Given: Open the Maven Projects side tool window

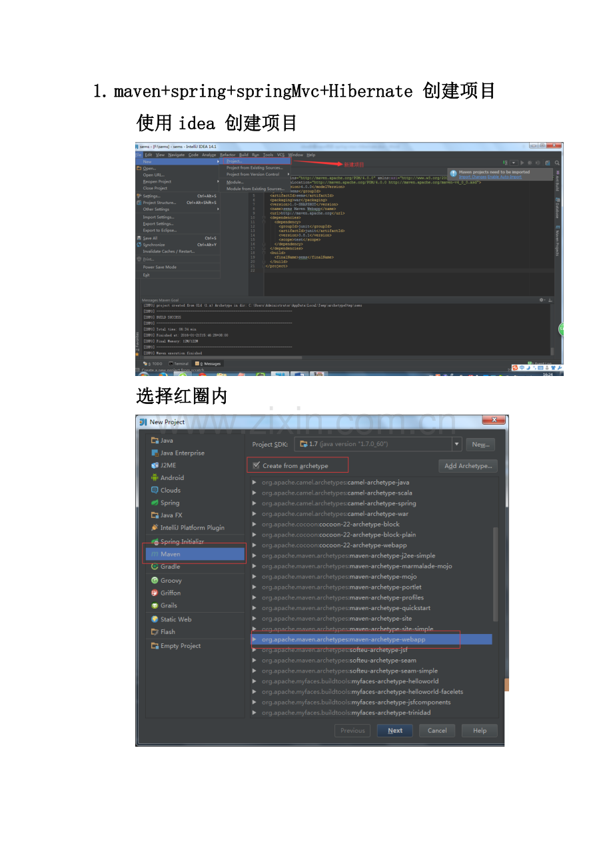Looking at the screenshot, I should pos(558,241).
